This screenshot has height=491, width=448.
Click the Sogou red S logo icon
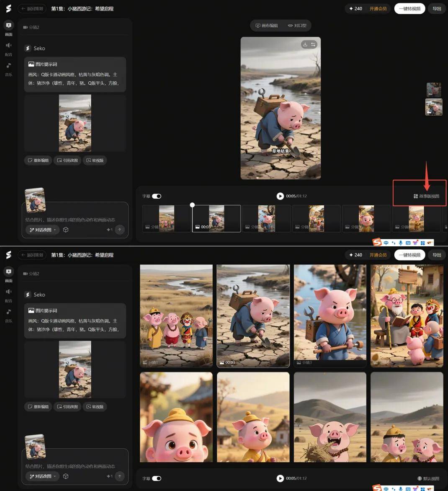point(377,243)
